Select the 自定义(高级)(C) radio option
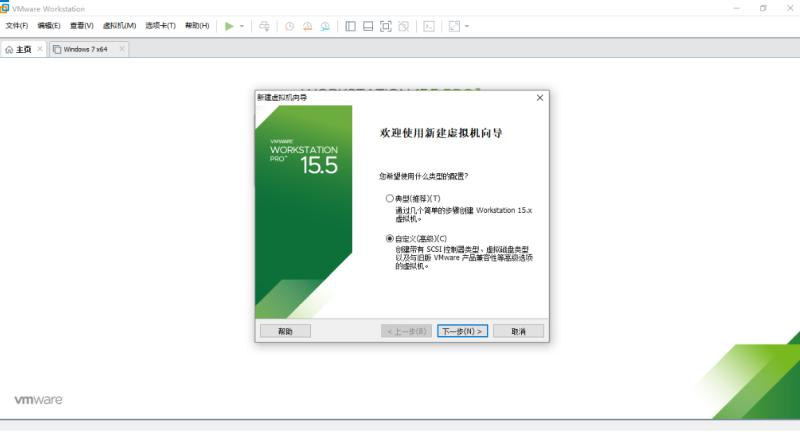800x432 pixels. pyautogui.click(x=390, y=238)
